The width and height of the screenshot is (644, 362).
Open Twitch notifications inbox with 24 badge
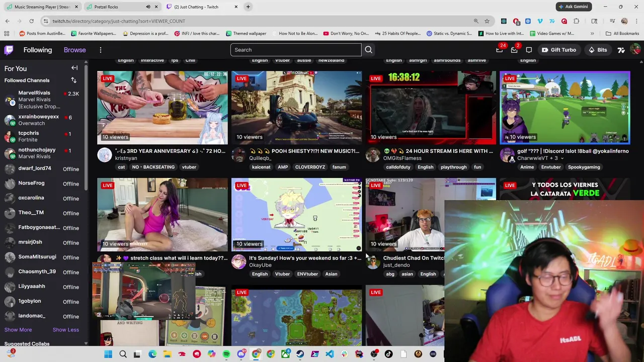[500, 50]
